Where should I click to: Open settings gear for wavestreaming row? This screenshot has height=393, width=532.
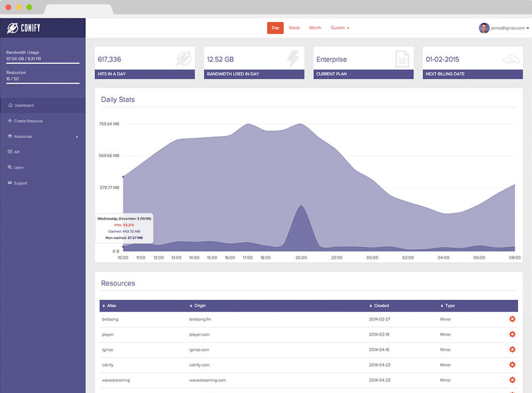[x=512, y=380]
